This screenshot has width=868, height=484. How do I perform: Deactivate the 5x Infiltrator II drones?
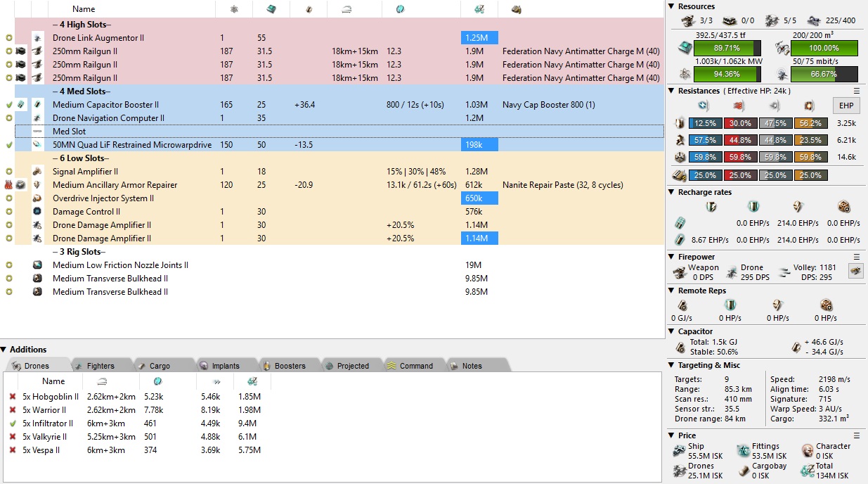tap(12, 423)
